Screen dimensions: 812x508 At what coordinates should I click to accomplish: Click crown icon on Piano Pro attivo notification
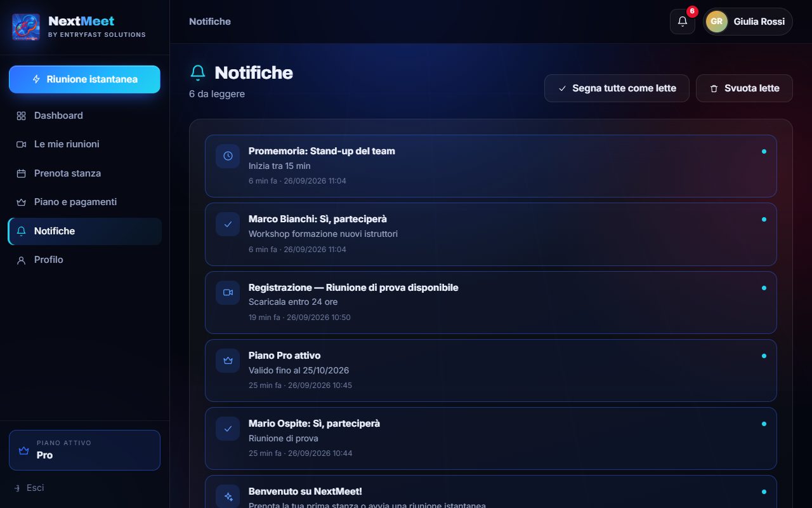tap(228, 361)
